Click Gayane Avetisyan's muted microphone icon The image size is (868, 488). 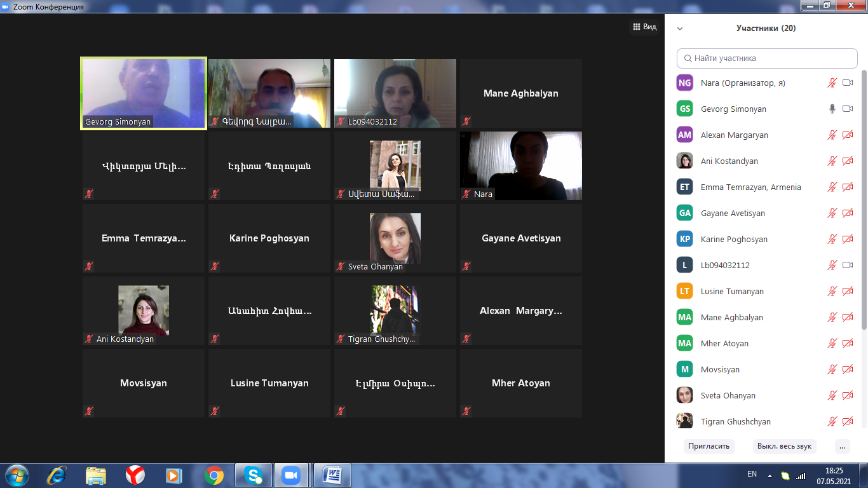click(x=832, y=213)
